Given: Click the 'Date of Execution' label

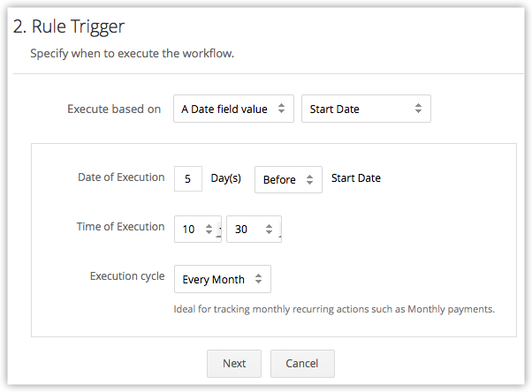Looking at the screenshot, I should (x=121, y=177).
